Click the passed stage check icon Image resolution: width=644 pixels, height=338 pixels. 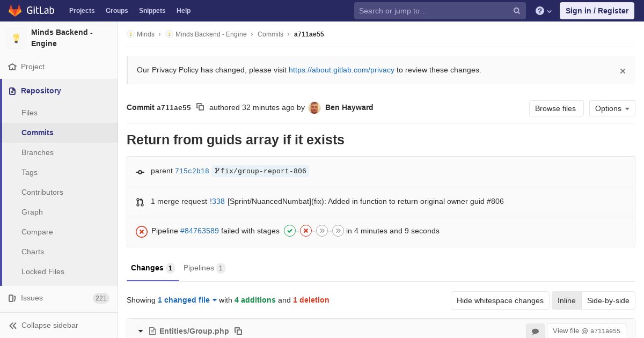290,231
